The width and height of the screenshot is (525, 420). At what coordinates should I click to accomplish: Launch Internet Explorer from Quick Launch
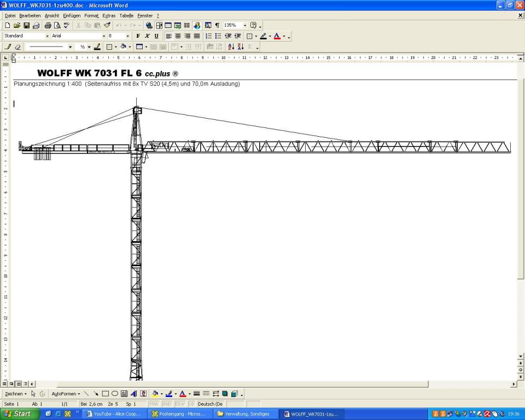click(x=58, y=414)
